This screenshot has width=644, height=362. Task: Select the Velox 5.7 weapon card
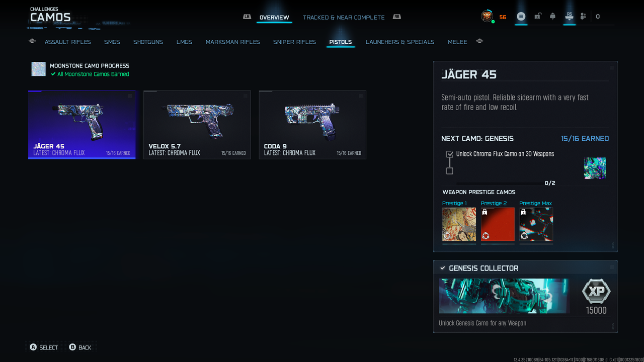(x=197, y=125)
